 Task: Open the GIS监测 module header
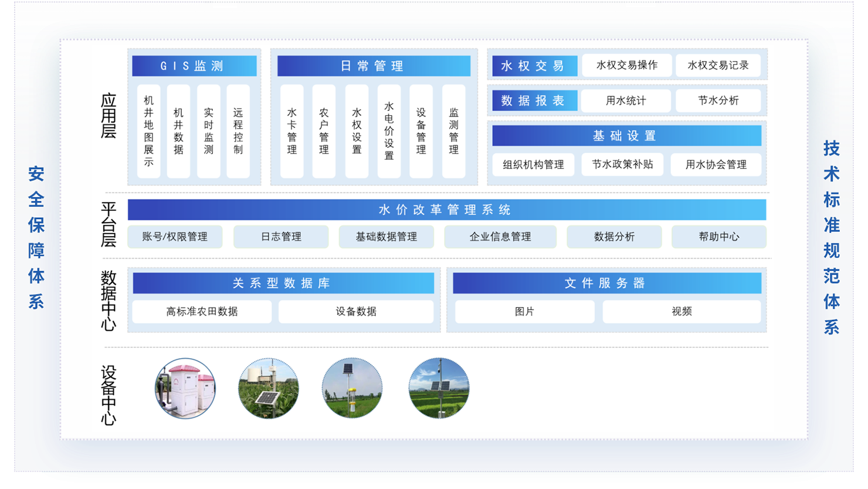pos(194,66)
